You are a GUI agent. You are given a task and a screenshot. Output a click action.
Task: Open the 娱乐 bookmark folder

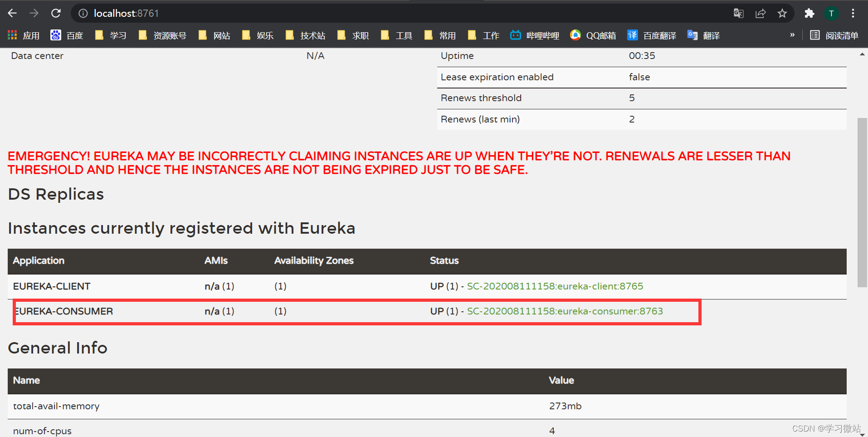point(257,35)
